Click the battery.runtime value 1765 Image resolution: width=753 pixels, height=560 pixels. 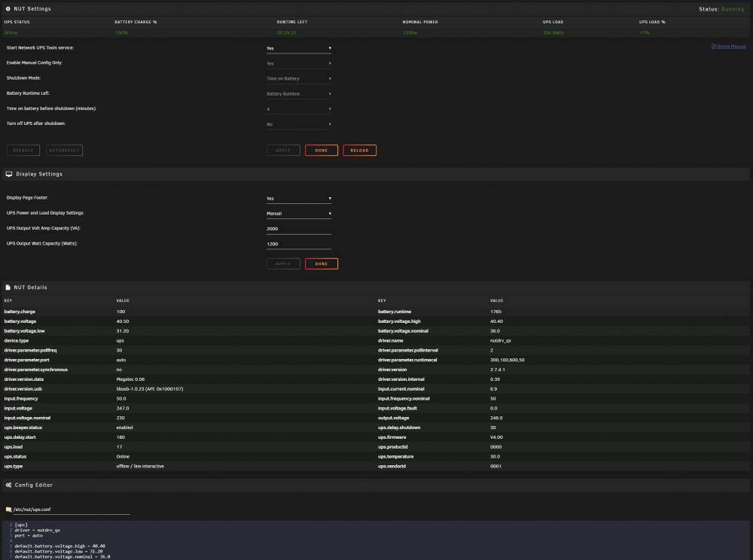click(495, 312)
